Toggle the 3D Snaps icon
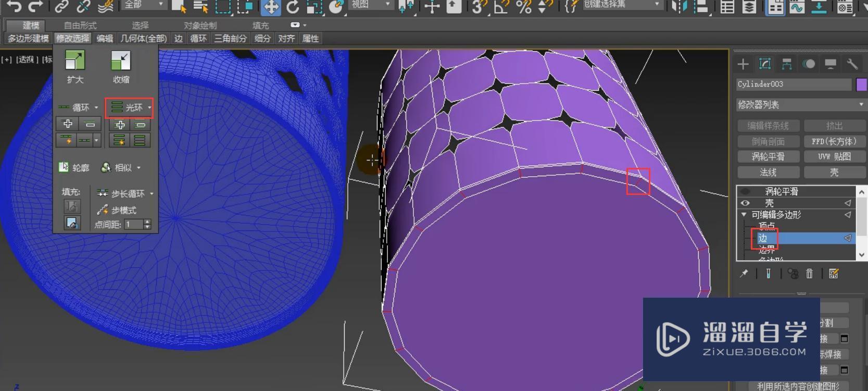 click(x=479, y=6)
